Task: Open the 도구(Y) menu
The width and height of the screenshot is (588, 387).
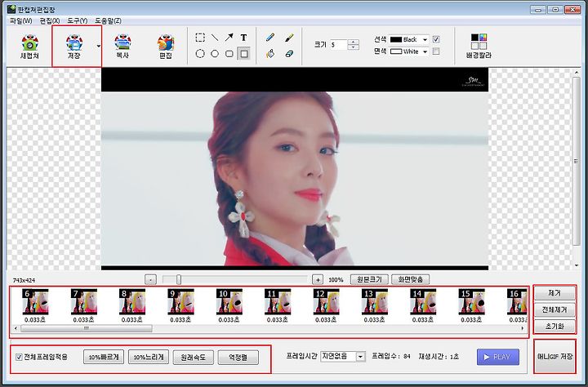Action: coord(78,20)
